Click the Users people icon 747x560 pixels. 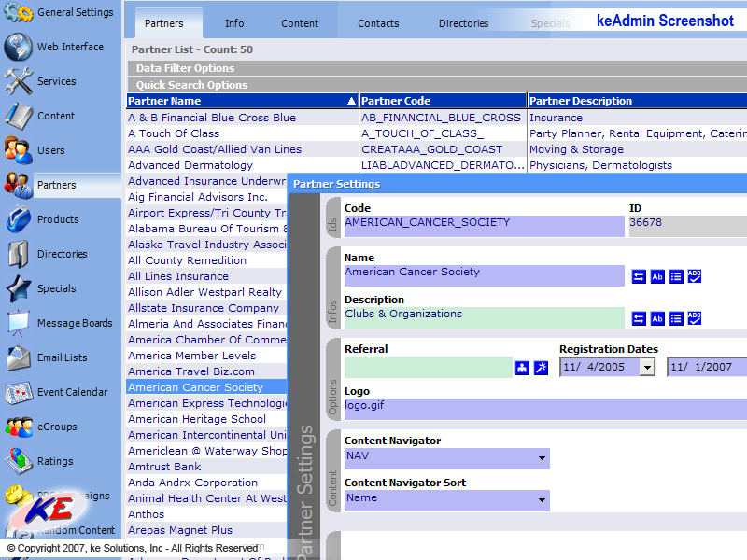pos(18,150)
